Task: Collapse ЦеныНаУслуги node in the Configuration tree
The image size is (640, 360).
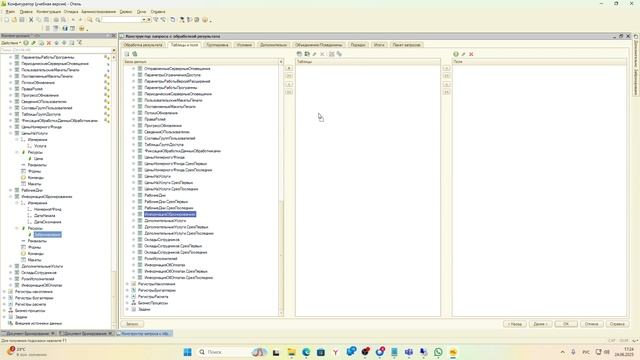Action: pos(11,133)
